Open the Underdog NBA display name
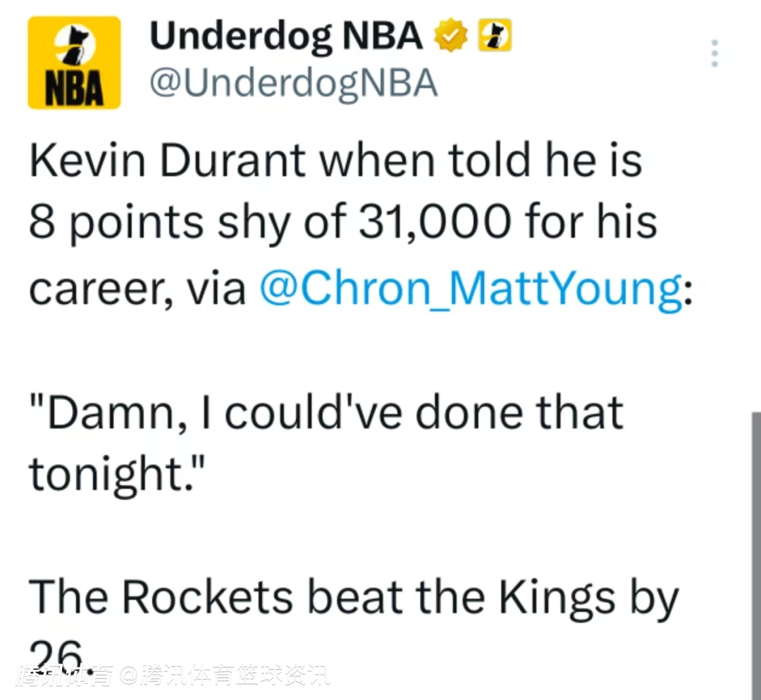This screenshot has width=761, height=700. click(x=286, y=37)
